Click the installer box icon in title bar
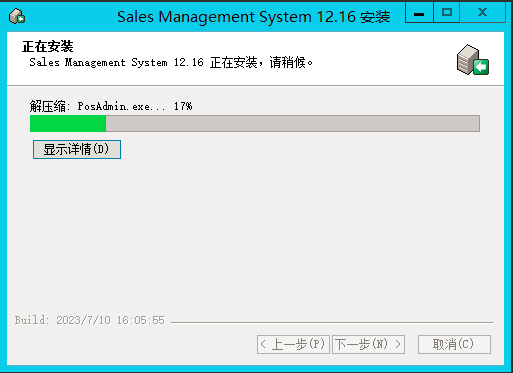 pyautogui.click(x=17, y=16)
